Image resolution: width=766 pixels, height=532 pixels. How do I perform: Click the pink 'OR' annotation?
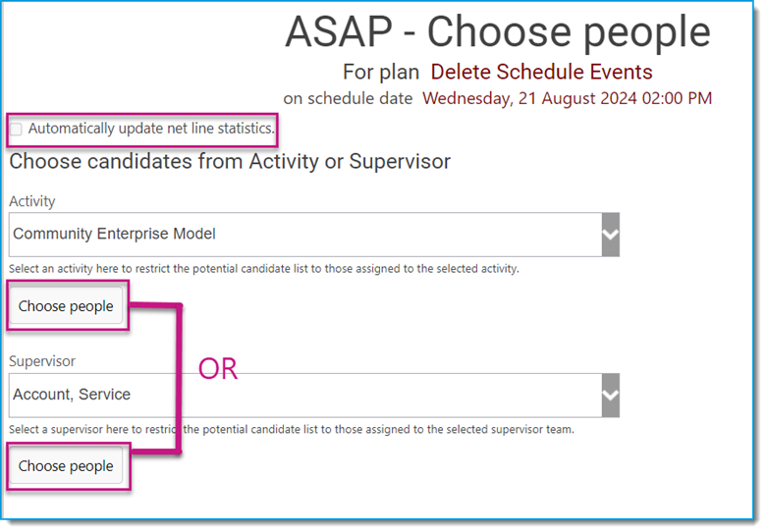point(218,369)
